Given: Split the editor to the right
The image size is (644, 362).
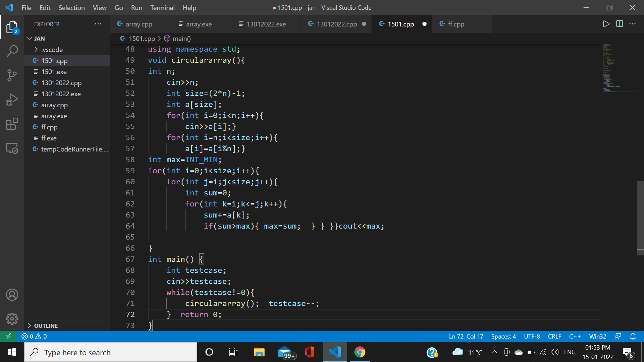Looking at the screenshot, I should [619, 24].
